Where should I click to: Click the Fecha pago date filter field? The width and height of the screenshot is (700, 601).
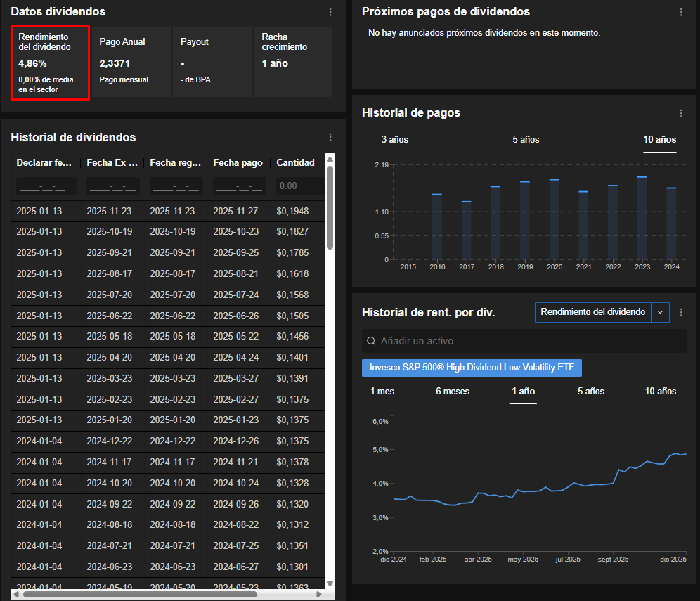(239, 186)
